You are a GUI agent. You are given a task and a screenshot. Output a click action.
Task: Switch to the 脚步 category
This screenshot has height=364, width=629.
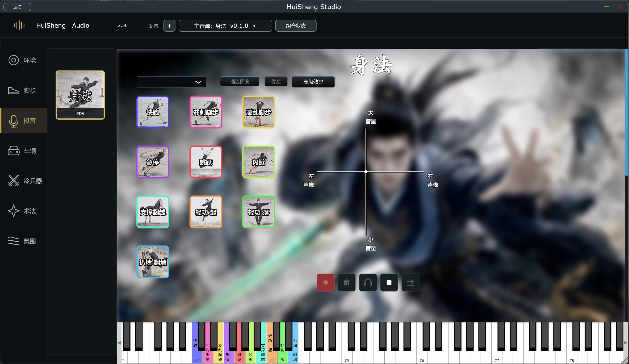[x=24, y=90]
